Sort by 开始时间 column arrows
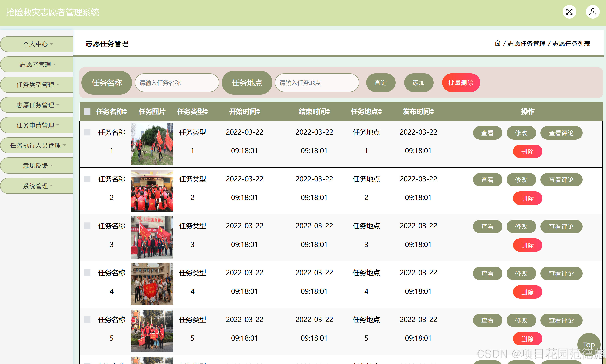Screen dimensions: 606x364 [258, 112]
